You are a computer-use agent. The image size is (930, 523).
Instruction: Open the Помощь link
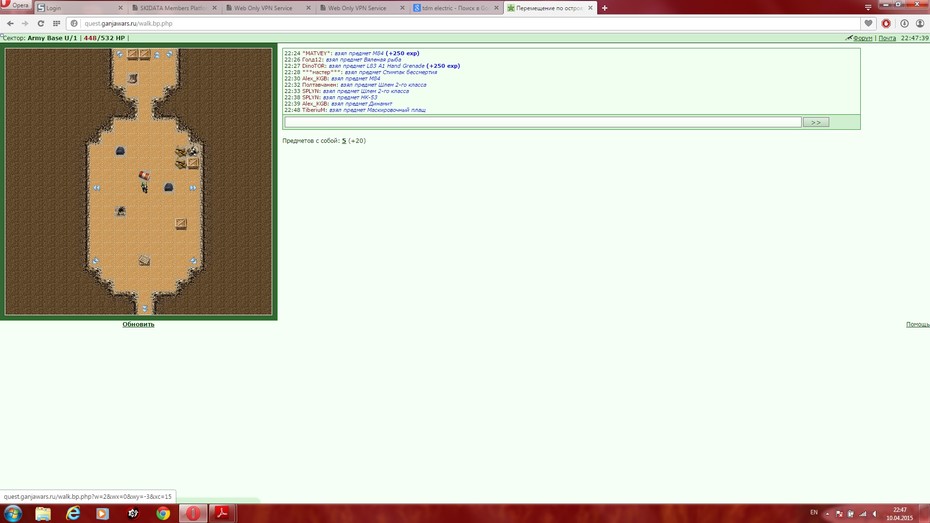(918, 324)
